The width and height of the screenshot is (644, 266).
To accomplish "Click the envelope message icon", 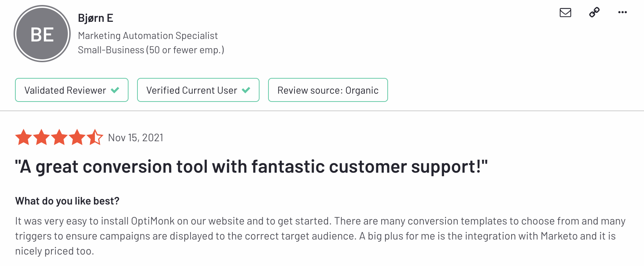I will point(565,13).
